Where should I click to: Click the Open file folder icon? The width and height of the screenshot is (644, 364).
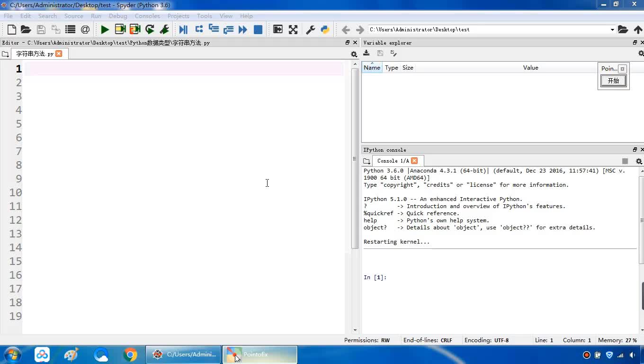coord(26,29)
